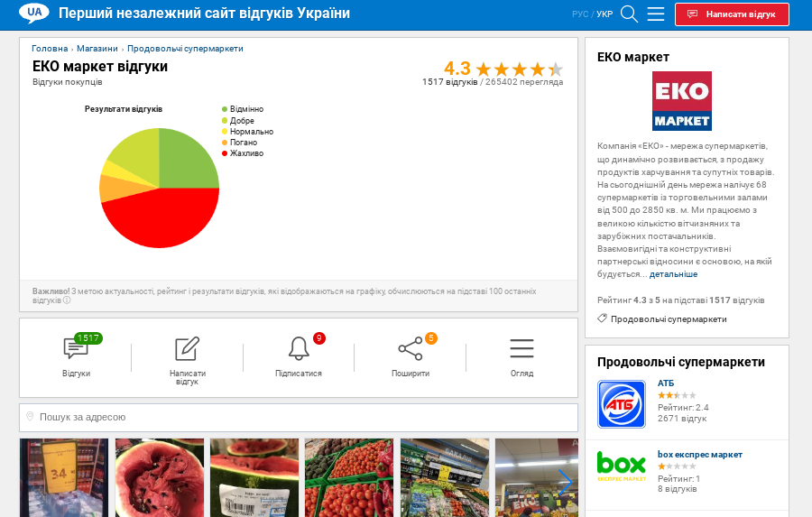
Task: Click the Нормально yellow legend item
Action: point(247,132)
